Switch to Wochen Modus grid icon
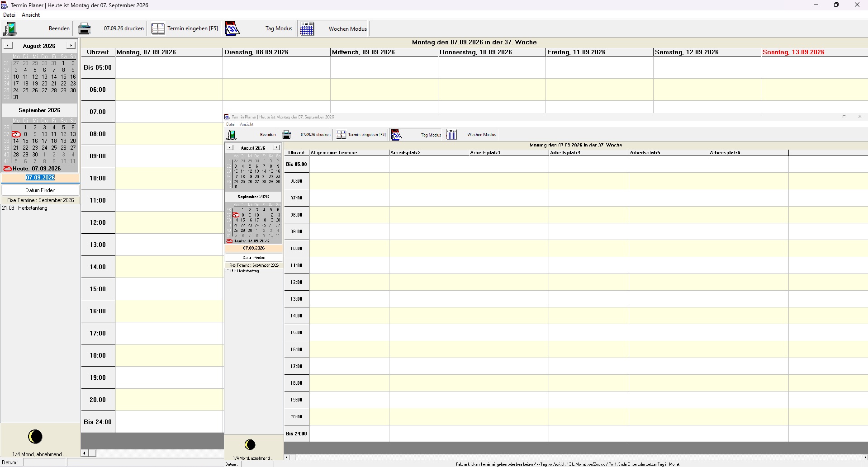 pos(307,28)
